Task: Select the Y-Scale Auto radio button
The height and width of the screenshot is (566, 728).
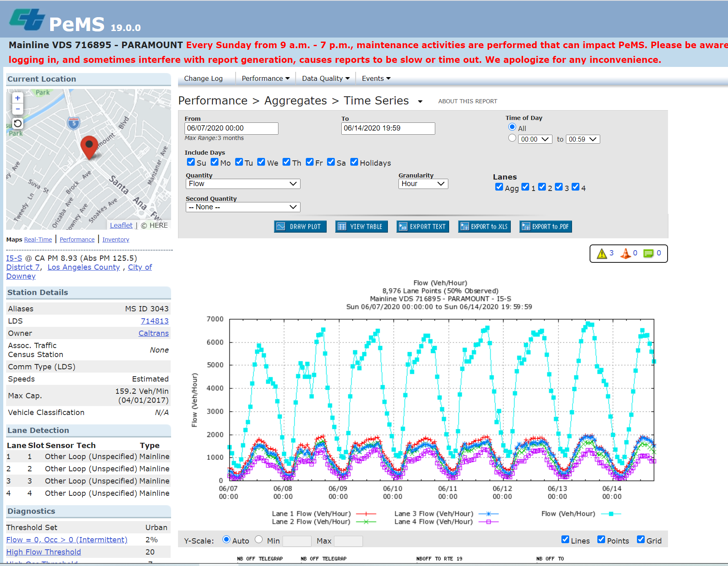Action: [226, 539]
